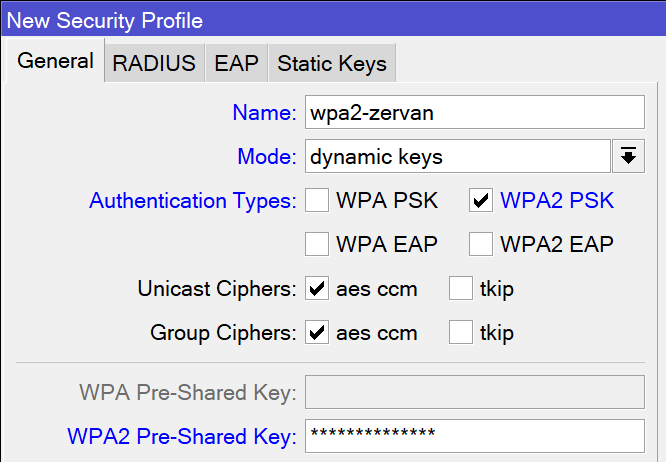This screenshot has width=666, height=462.
Task: Toggle aes ccm under Group Ciphers
Action: click(317, 333)
